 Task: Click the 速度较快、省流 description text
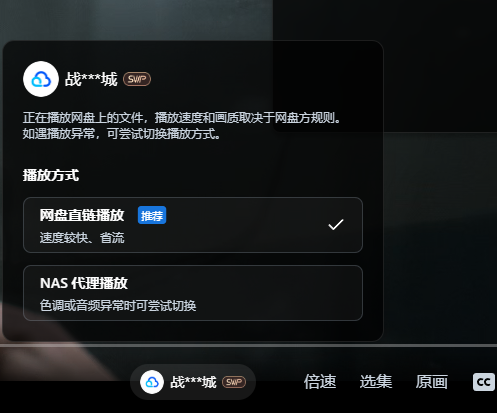[x=82, y=238]
